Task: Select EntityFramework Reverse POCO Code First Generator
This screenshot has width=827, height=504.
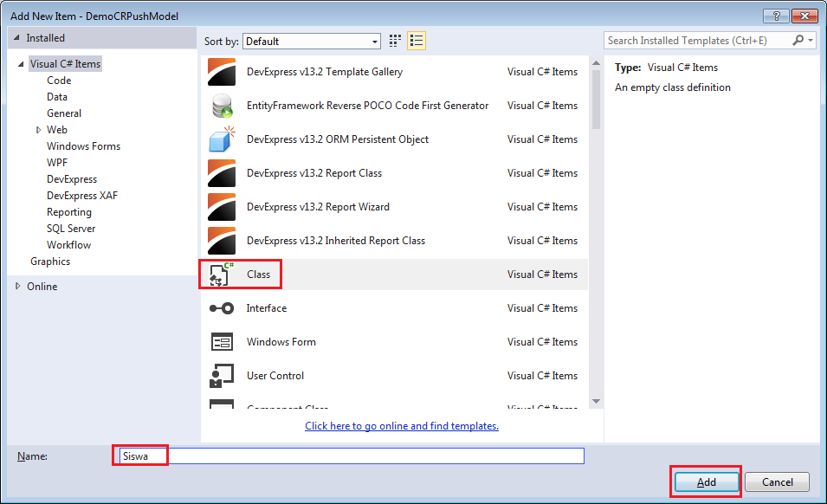Action: [x=368, y=106]
